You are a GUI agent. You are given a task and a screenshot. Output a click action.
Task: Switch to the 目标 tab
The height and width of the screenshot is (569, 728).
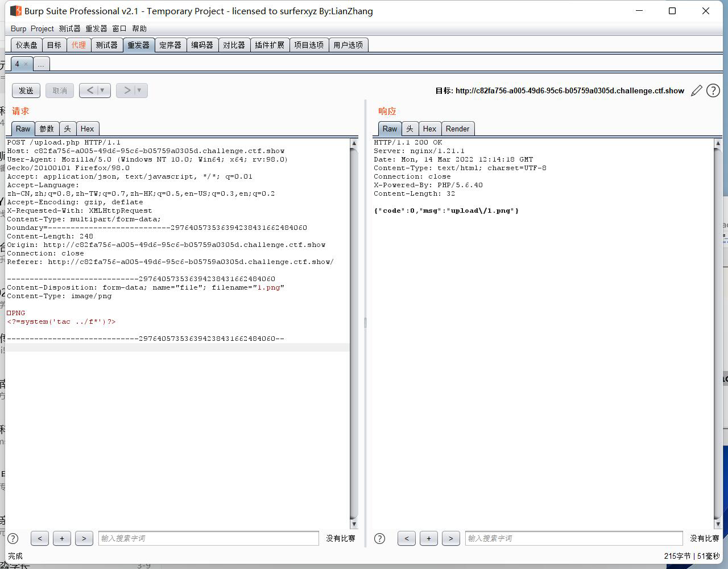tap(54, 45)
